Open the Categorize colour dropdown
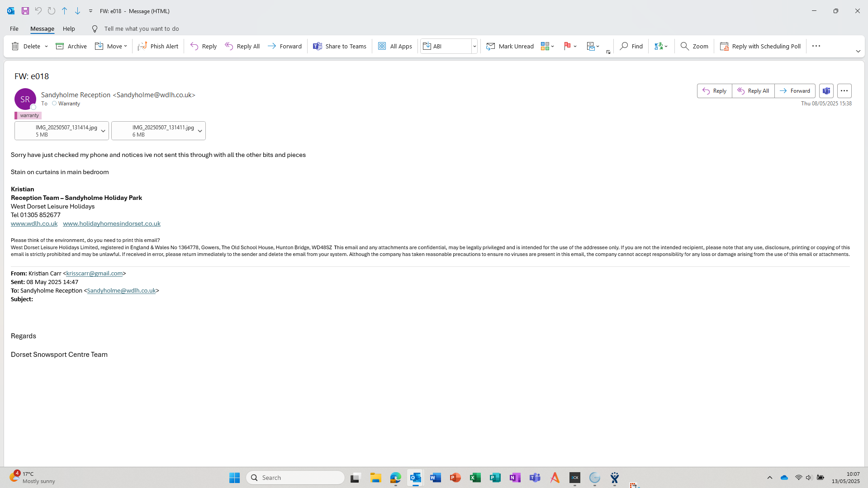The image size is (868, 488). pos(547,46)
